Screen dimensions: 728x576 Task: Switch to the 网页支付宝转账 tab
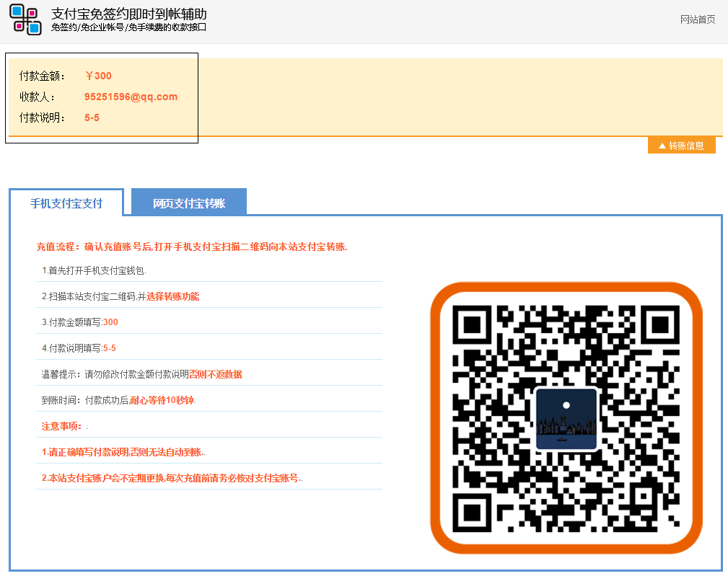[x=189, y=202]
